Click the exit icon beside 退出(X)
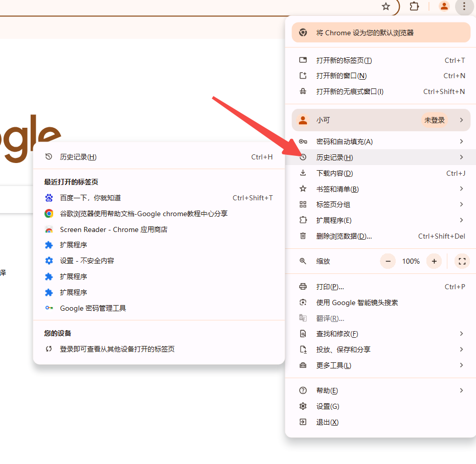Screen dimensions: 476x464 point(303,422)
